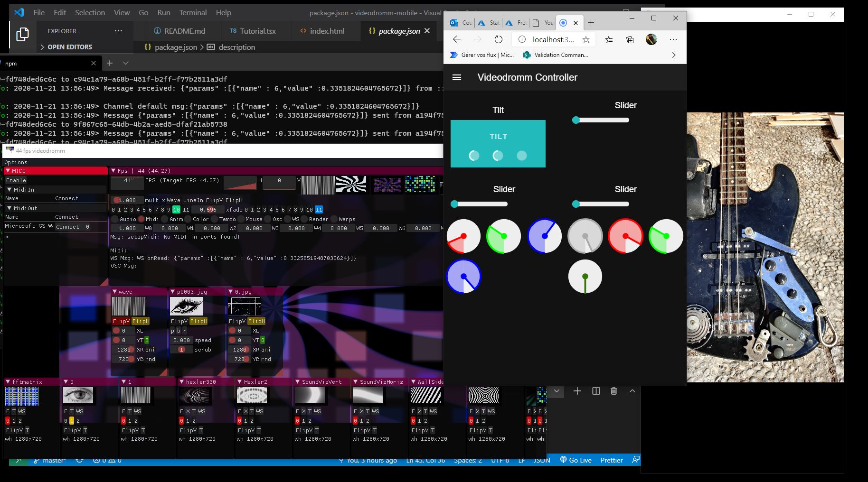Close the npm terminal tab
The width and height of the screenshot is (868, 482).
94,63
